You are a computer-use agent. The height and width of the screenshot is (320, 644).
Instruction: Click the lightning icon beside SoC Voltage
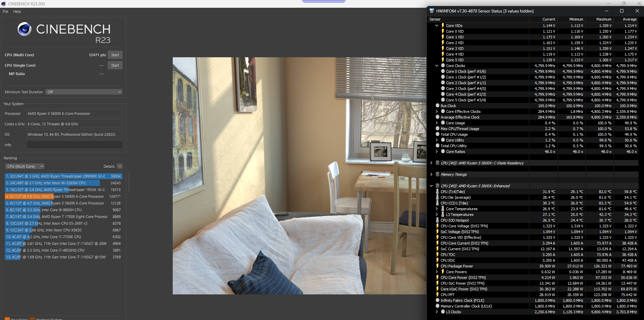(438, 231)
